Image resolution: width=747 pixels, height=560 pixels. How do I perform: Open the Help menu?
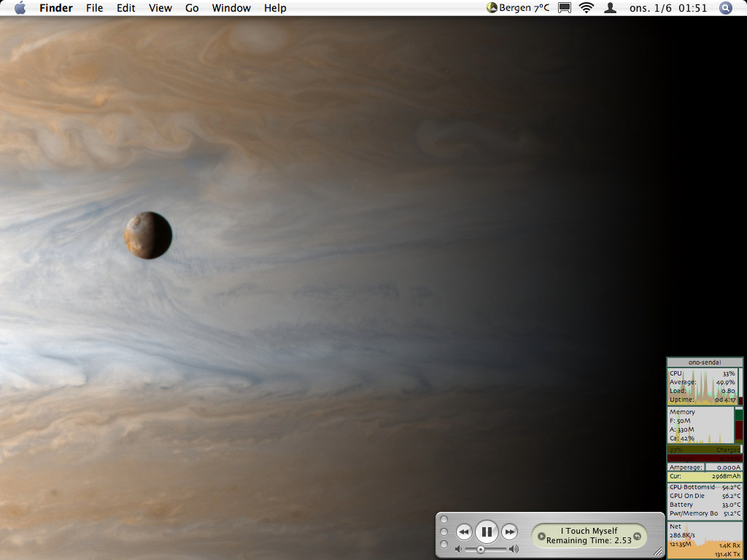point(275,8)
